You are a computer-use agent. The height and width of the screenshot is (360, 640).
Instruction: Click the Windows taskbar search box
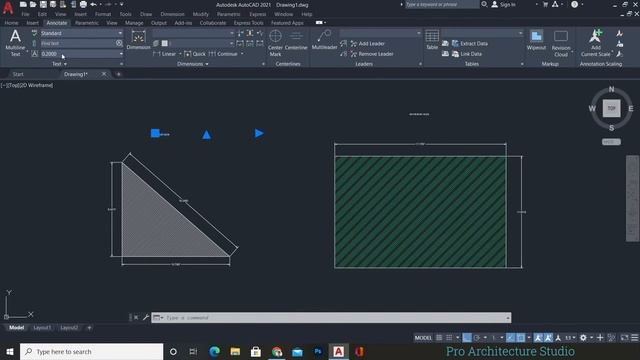pos(91,351)
